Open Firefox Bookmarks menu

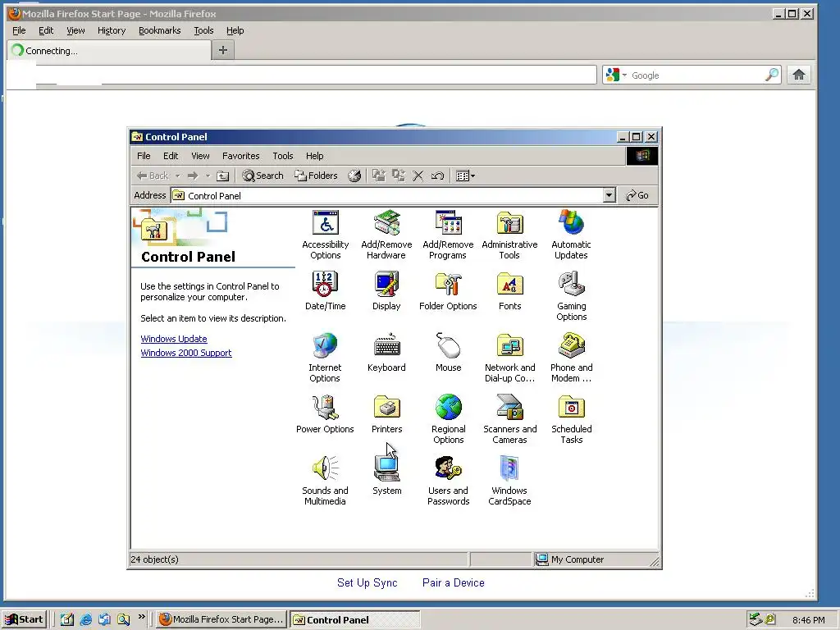click(x=160, y=30)
